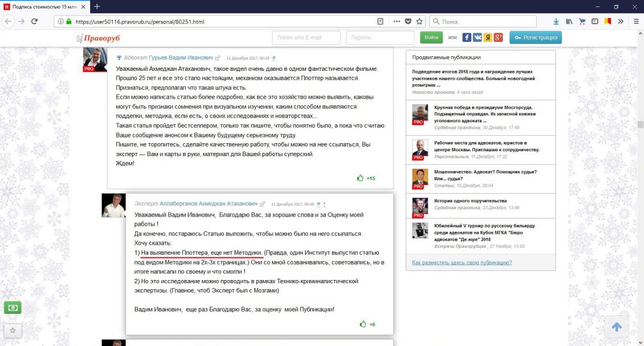Click the Регистрация button
The image size is (644, 346).
click(x=536, y=38)
